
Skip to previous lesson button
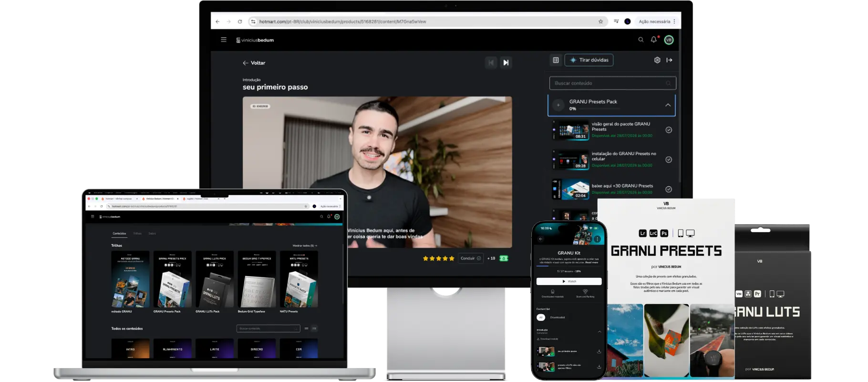point(491,63)
